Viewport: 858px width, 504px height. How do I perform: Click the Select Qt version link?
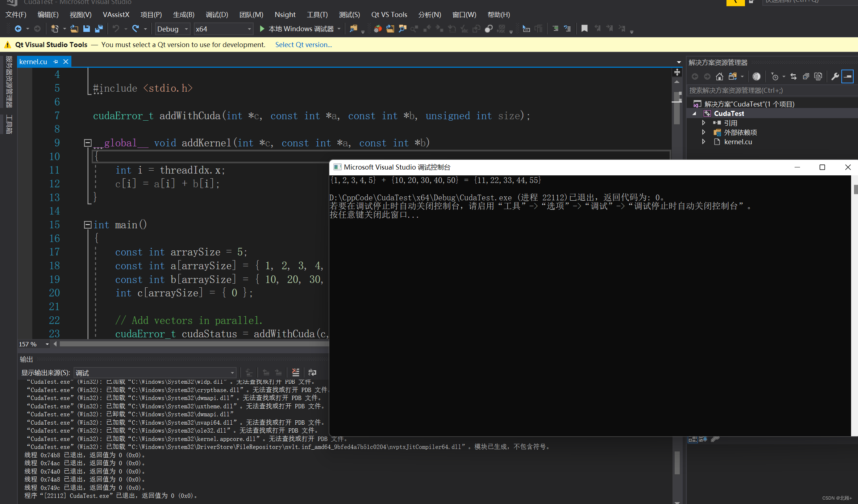click(304, 45)
